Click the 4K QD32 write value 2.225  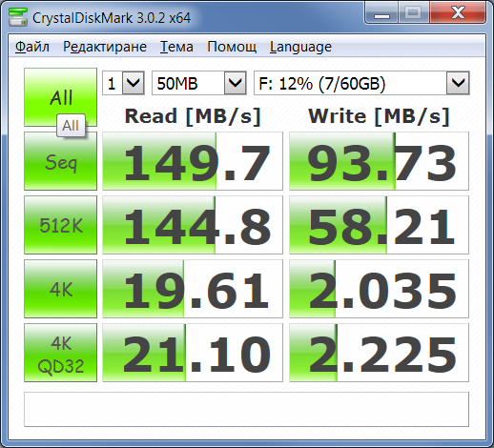379,353
